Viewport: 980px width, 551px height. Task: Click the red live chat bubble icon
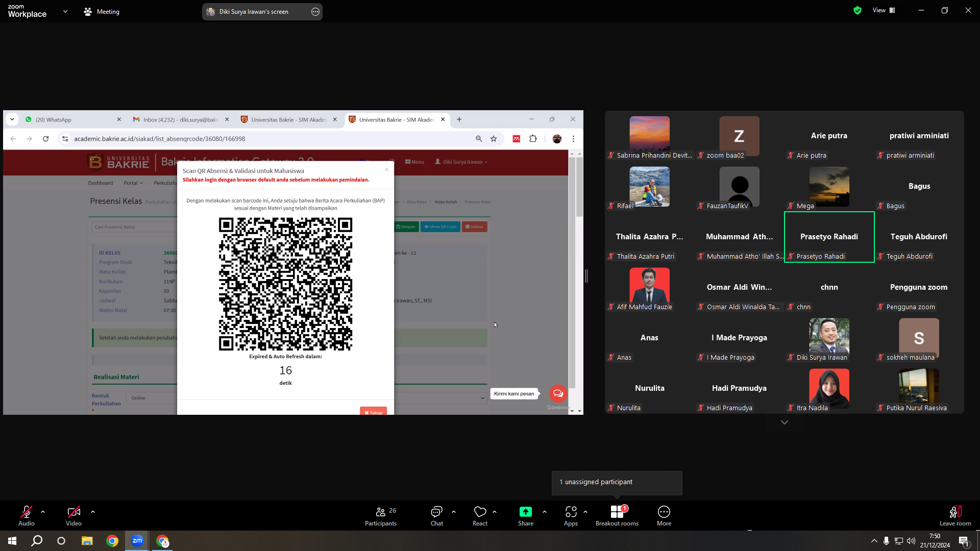pyautogui.click(x=558, y=393)
